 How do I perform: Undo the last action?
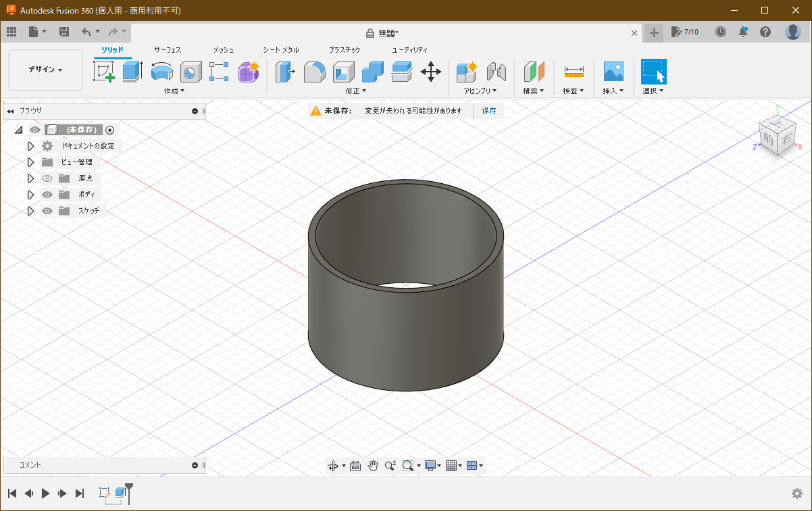pyautogui.click(x=86, y=32)
